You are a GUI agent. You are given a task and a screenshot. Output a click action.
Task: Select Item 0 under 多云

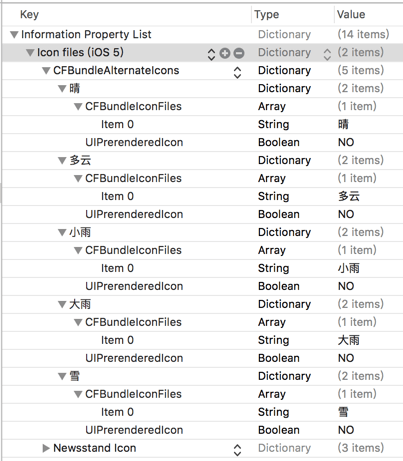117,196
